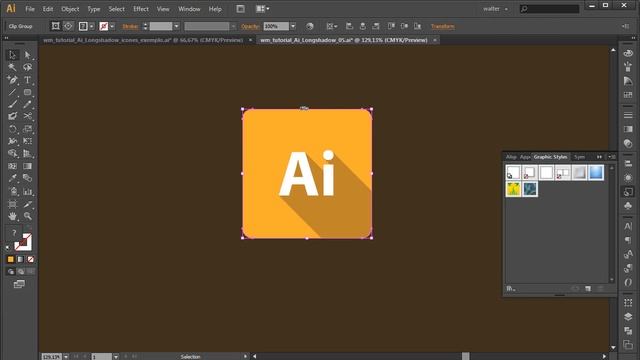Screen dimensions: 640x360
Task: Open Graphic Styles Libraries menu icon
Action: (511, 289)
